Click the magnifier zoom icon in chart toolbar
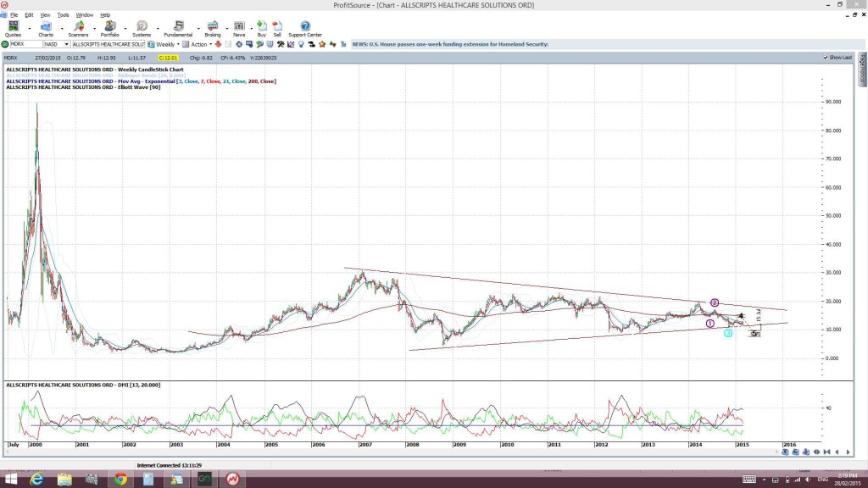The width and height of the screenshot is (868, 488). (x=259, y=44)
